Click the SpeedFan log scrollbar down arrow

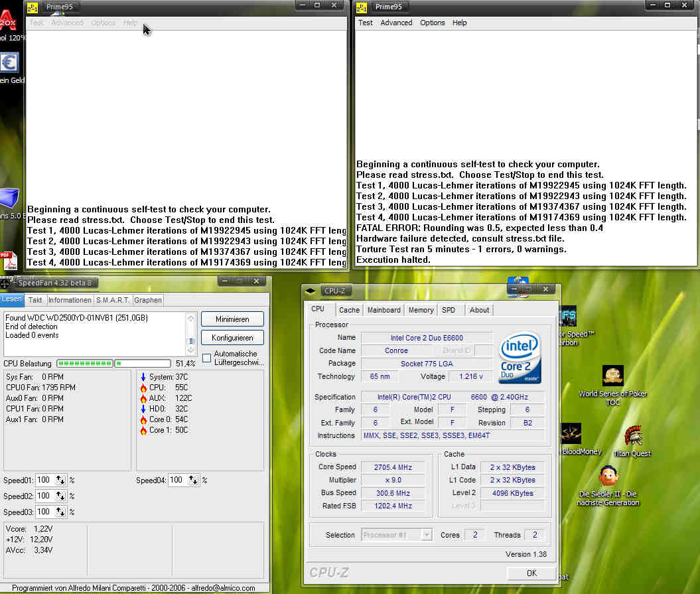point(191,350)
